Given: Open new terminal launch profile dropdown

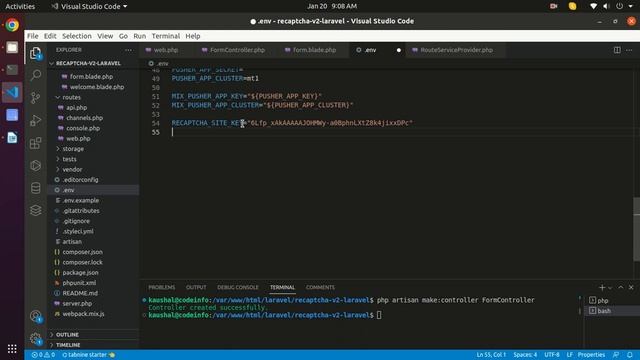Looking at the screenshot, I should coord(610,288).
